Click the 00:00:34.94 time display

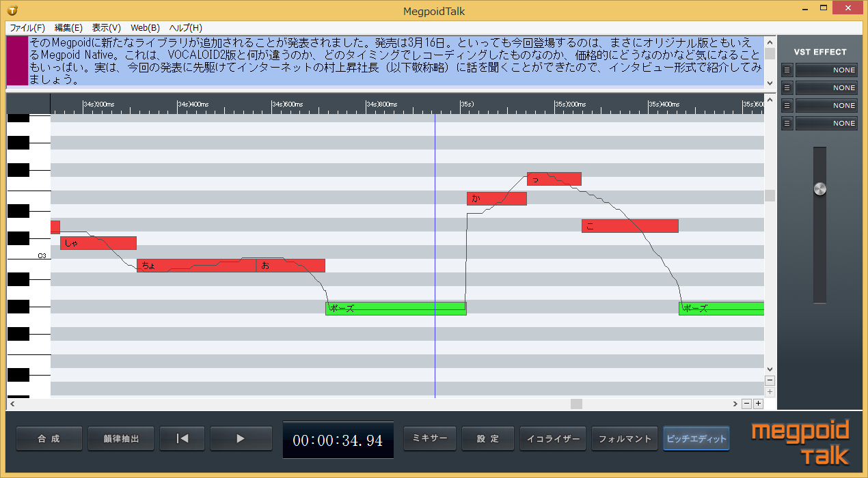point(338,440)
